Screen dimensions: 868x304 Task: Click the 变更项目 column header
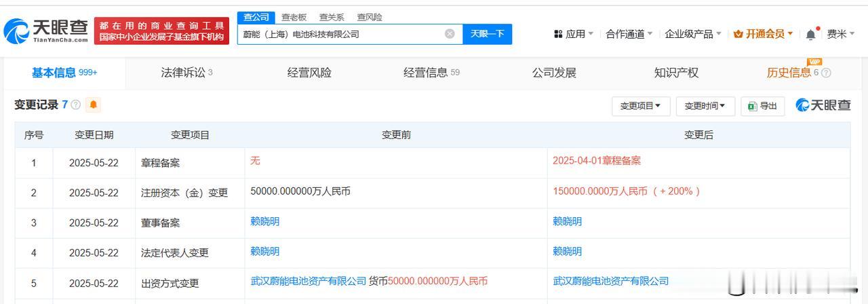[x=190, y=135]
